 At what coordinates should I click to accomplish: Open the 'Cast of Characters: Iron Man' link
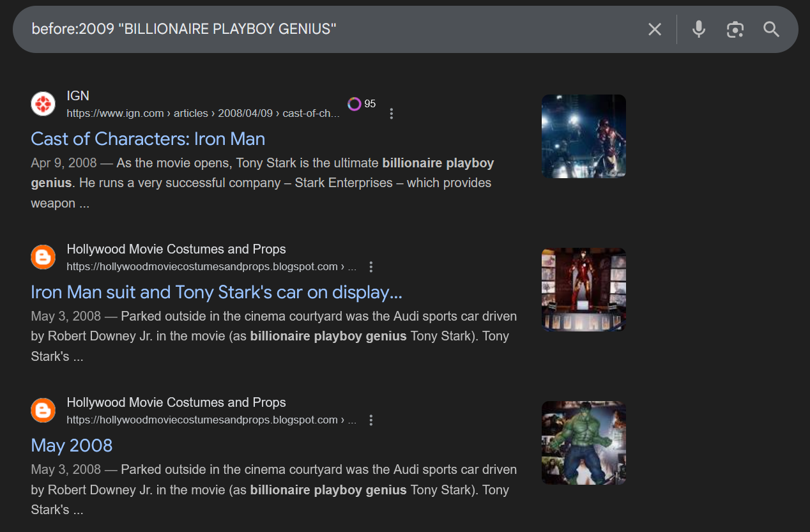click(x=148, y=139)
